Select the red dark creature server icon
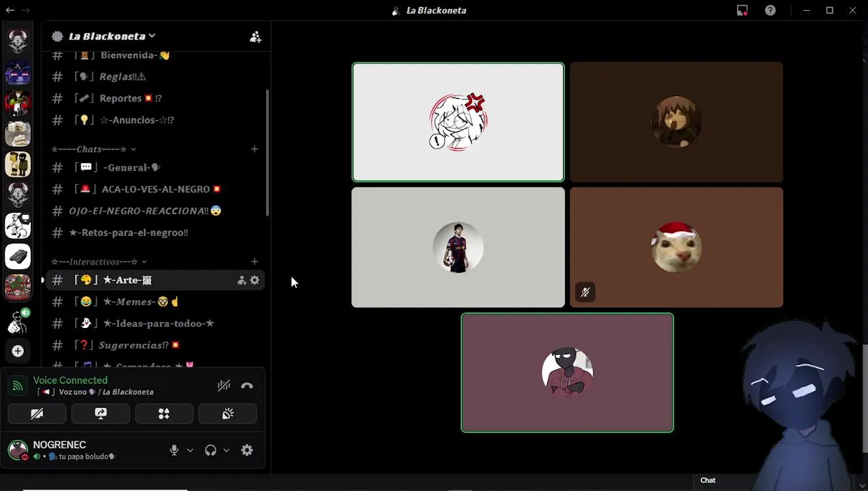The image size is (868, 491). [x=18, y=103]
